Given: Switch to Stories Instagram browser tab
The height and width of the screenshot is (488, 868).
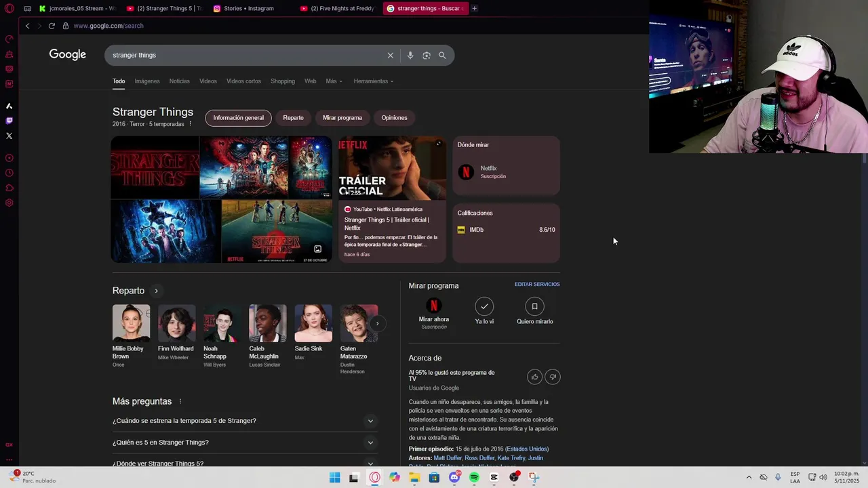Looking at the screenshot, I should pos(248,8).
